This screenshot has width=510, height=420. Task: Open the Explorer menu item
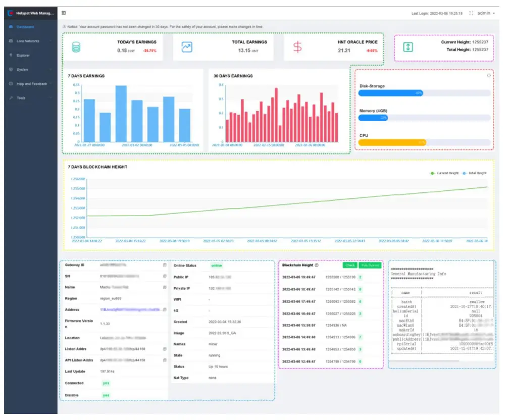click(23, 56)
